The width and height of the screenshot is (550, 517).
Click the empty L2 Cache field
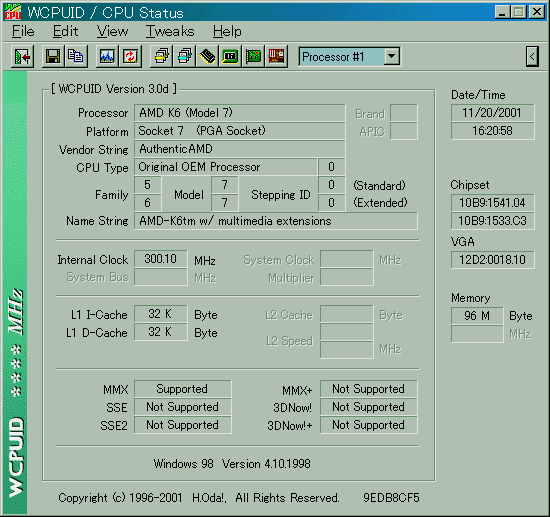coord(347,314)
